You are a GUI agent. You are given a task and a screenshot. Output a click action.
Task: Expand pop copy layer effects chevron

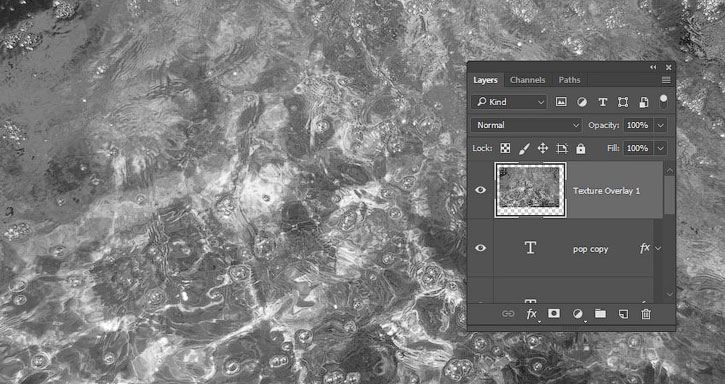point(658,248)
